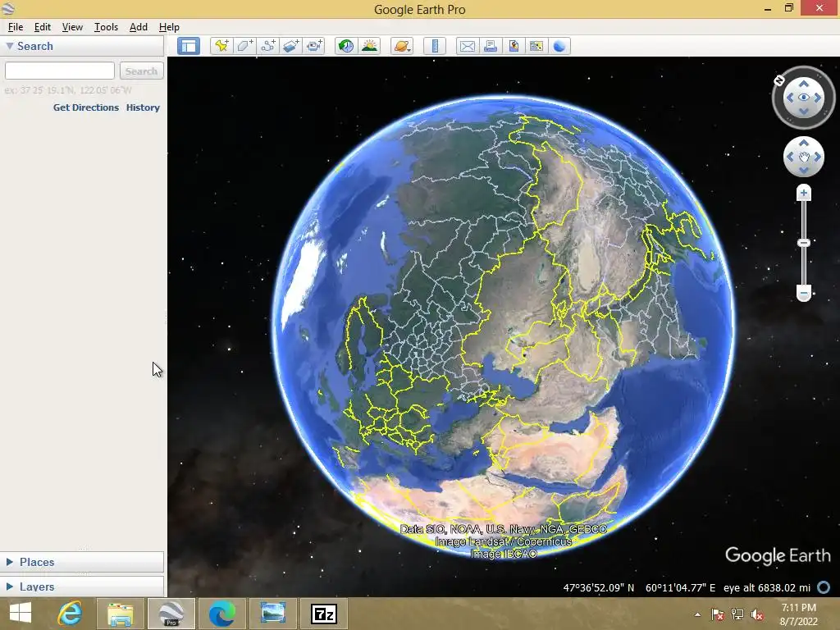Open the Add menu
This screenshot has height=630, width=840.
pos(138,27)
